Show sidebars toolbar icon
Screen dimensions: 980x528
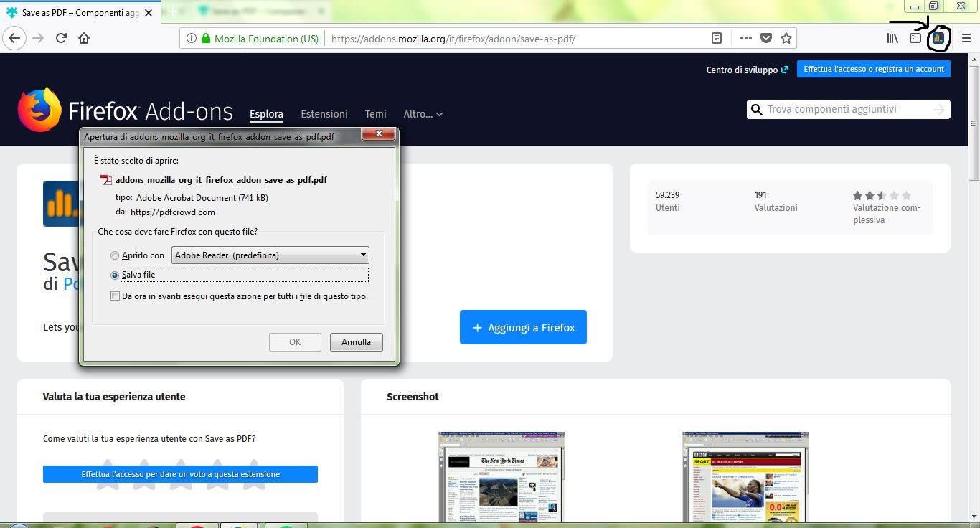pos(915,39)
